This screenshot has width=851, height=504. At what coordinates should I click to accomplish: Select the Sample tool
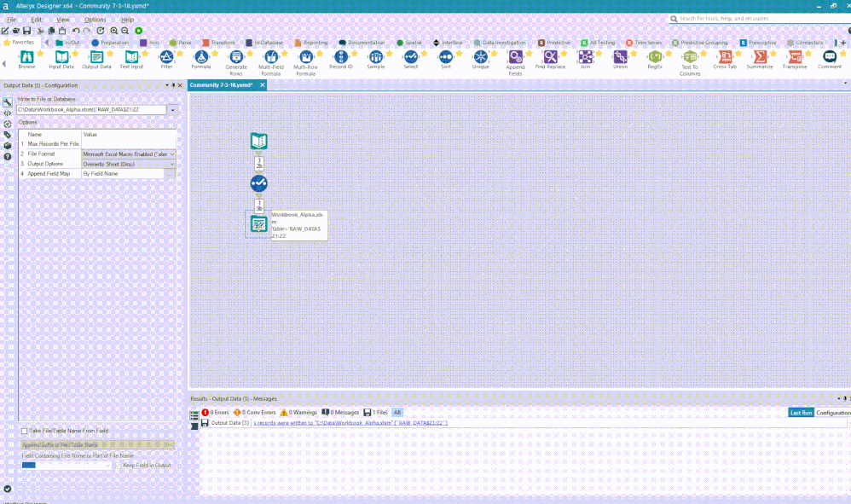375,60
